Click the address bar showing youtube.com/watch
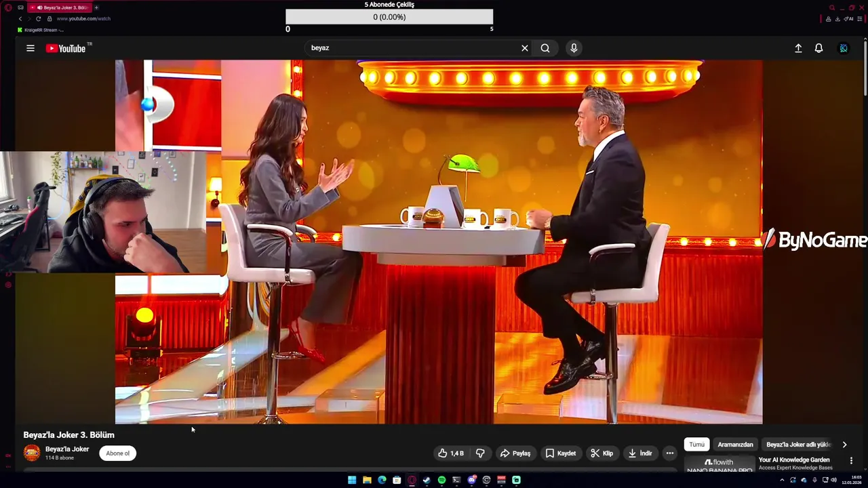 (83, 19)
